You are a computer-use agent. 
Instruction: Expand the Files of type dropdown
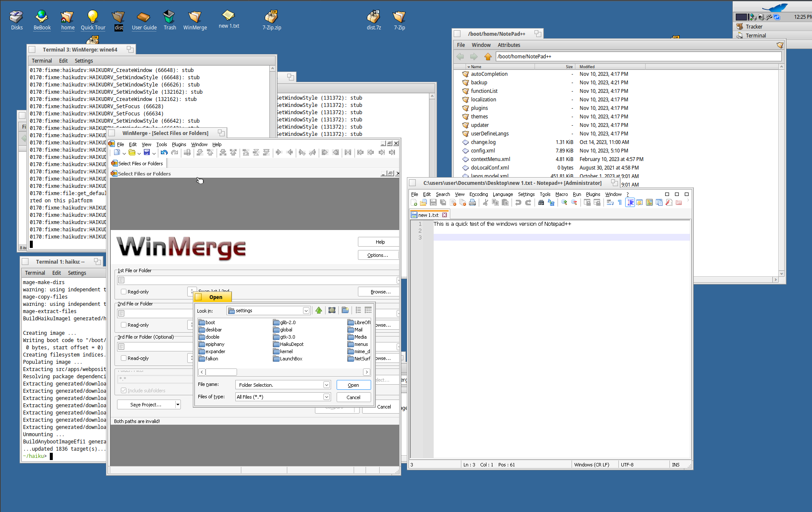point(326,397)
